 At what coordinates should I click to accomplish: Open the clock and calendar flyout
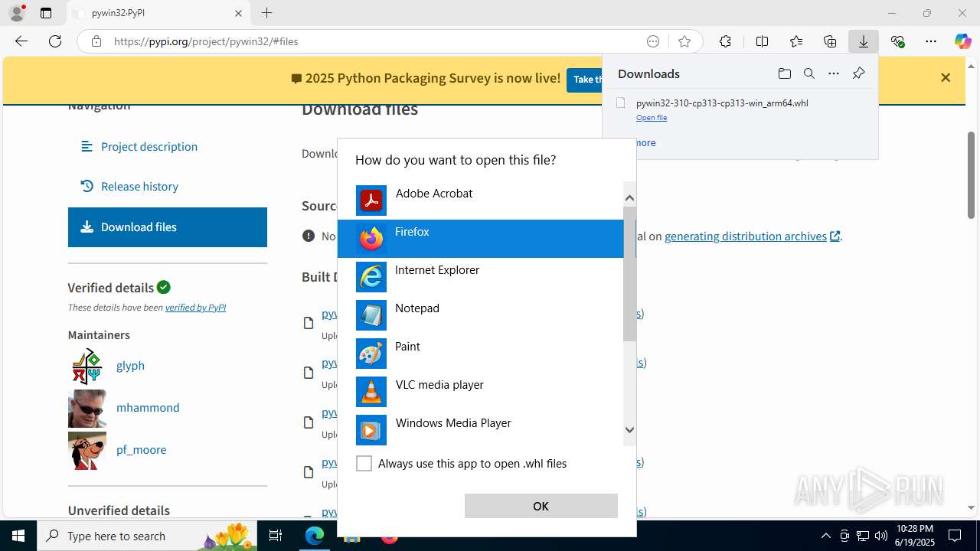click(x=915, y=536)
